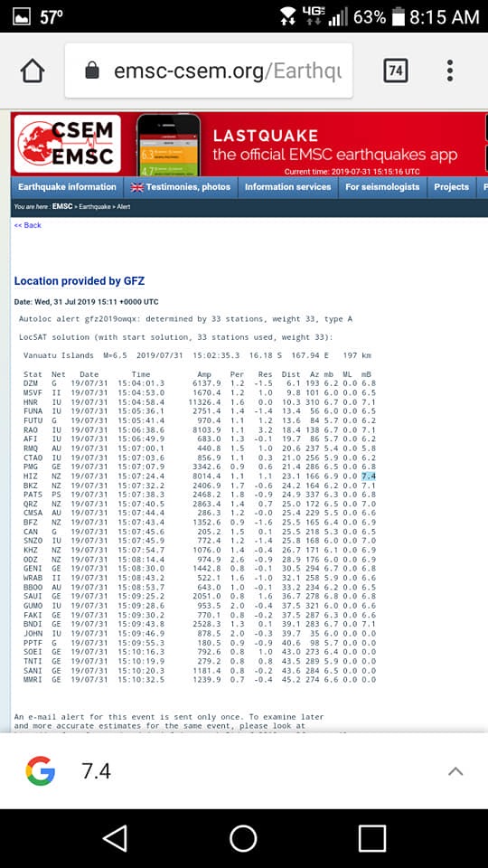Tap the browser home icon
The image size is (488, 868).
[33, 71]
